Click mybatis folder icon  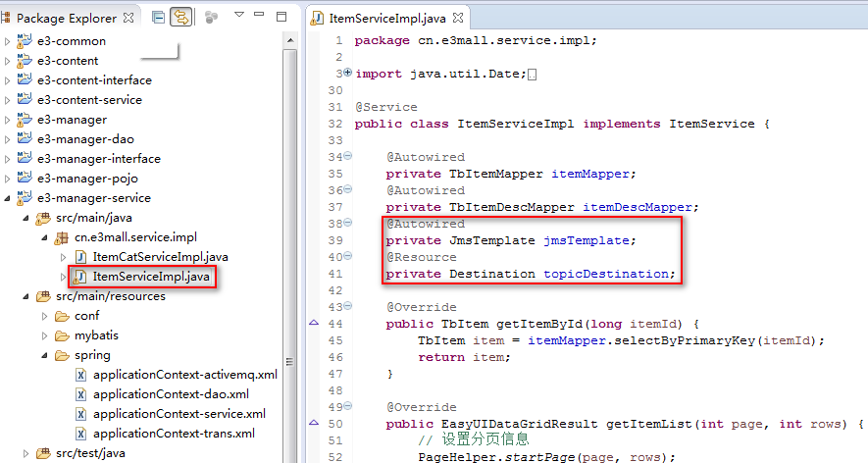coord(62,335)
